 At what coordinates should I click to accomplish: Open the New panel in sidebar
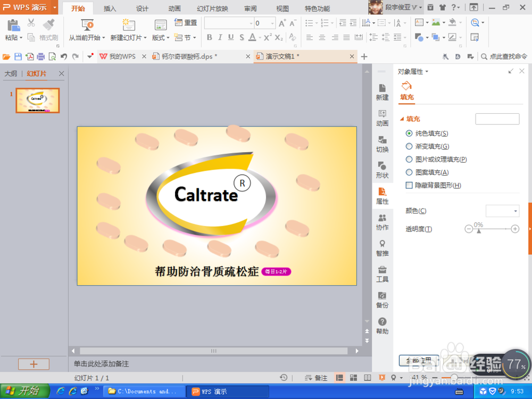coord(382,92)
